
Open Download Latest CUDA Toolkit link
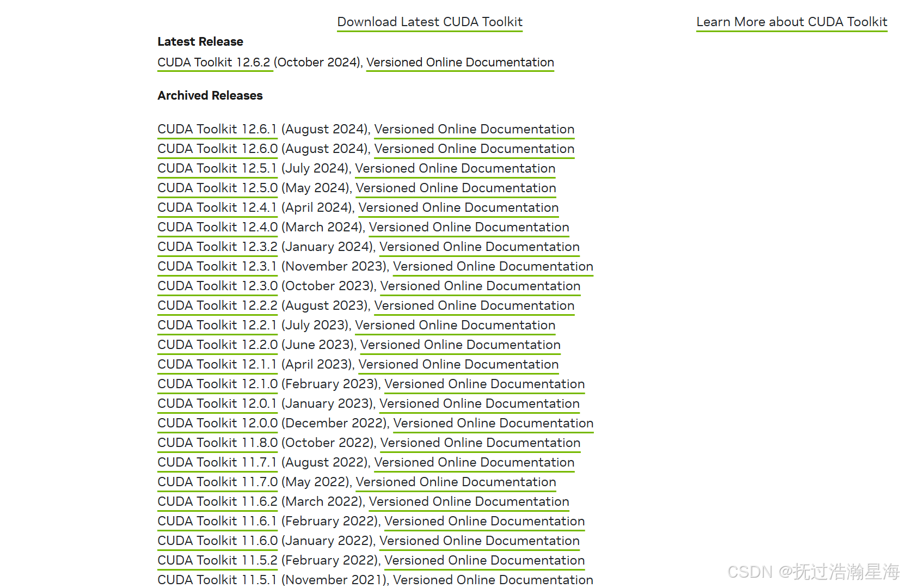tap(429, 22)
